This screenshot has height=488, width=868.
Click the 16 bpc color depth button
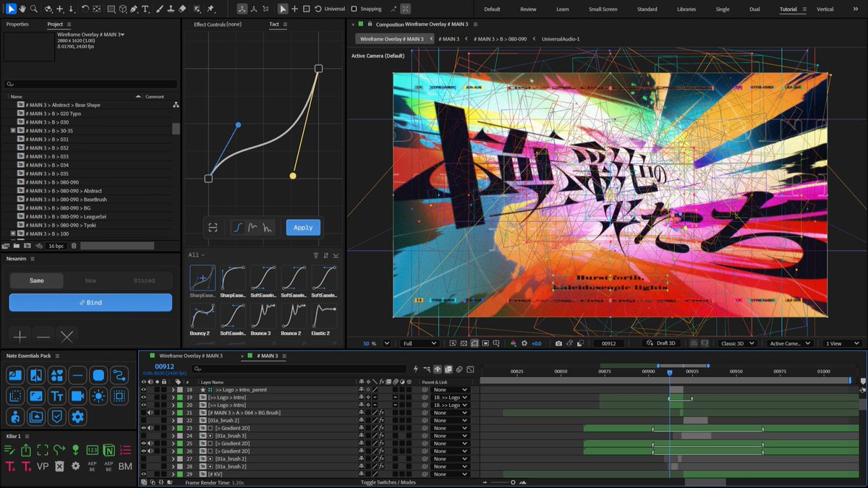[x=56, y=246]
